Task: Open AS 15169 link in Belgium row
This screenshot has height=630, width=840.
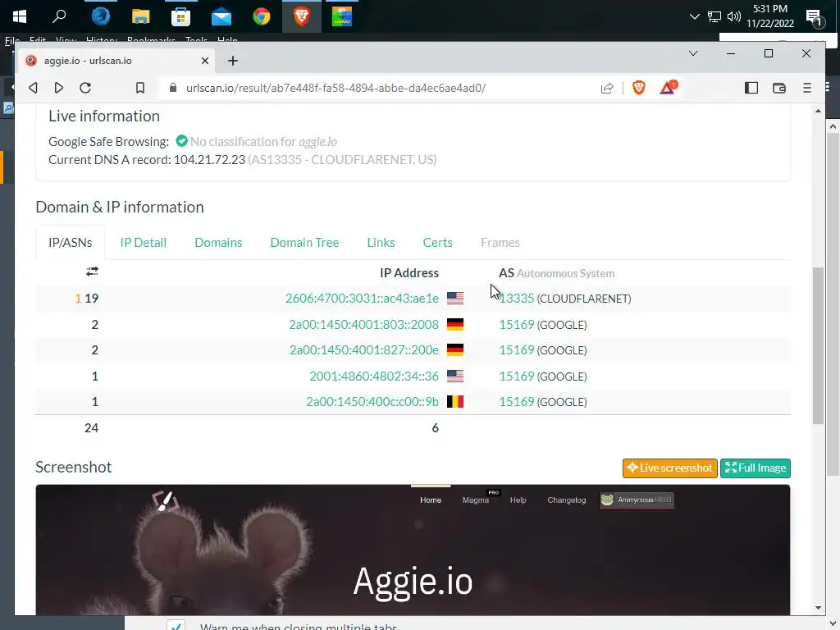Action: click(517, 402)
